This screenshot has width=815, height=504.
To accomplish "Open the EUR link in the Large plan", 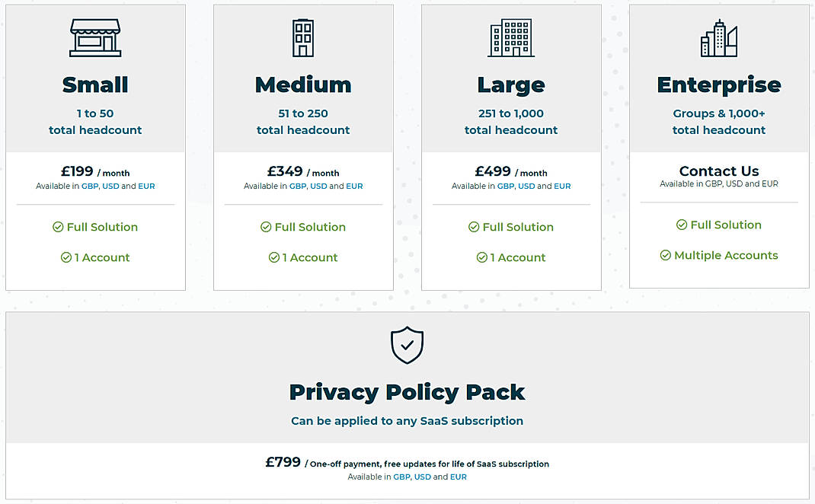I will click(562, 186).
